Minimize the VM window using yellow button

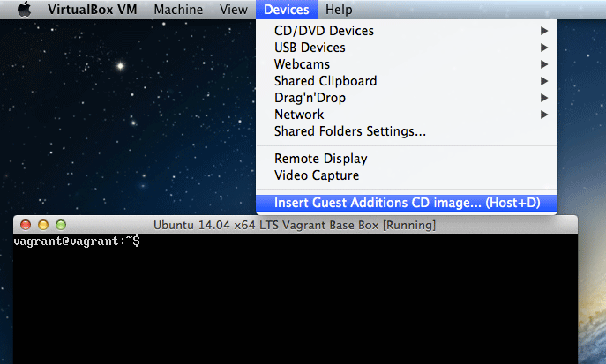(x=42, y=225)
